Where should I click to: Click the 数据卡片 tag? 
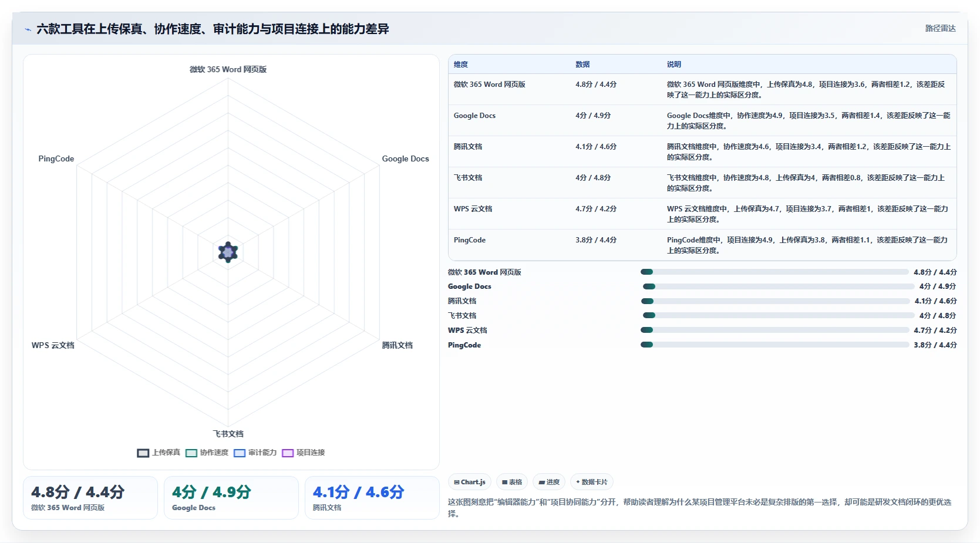click(592, 482)
